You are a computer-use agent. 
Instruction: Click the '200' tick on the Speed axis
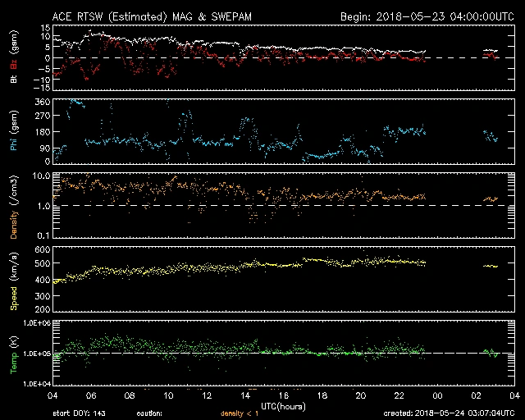[43, 309]
